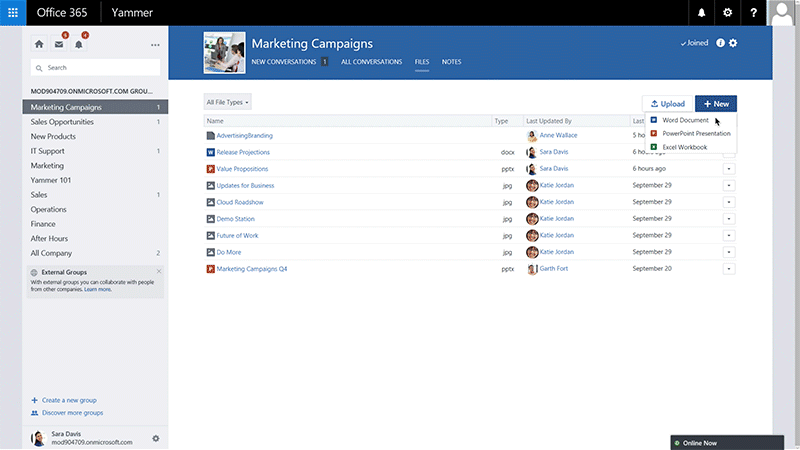Click Discover more groups link
This screenshot has height=450, width=800.
[x=72, y=413]
